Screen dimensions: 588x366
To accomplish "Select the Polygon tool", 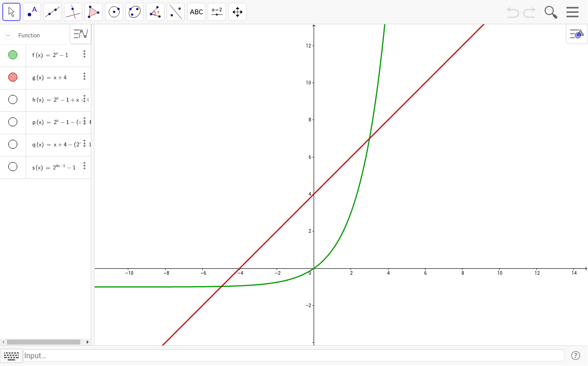I will (94, 12).
